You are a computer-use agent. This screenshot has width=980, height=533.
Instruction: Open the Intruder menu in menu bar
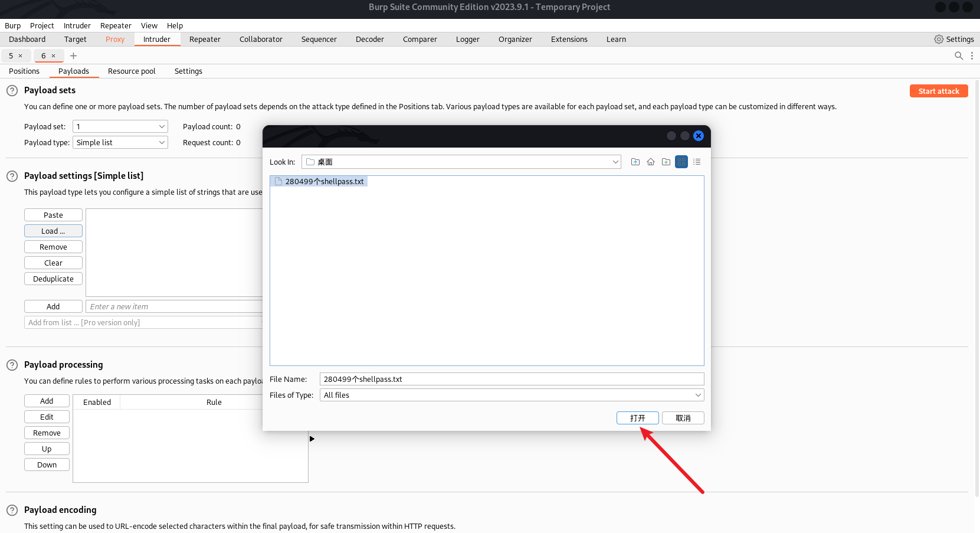(77, 25)
